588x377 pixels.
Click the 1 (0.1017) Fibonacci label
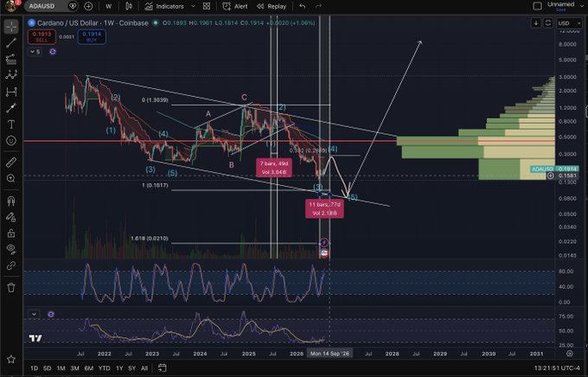(x=155, y=185)
